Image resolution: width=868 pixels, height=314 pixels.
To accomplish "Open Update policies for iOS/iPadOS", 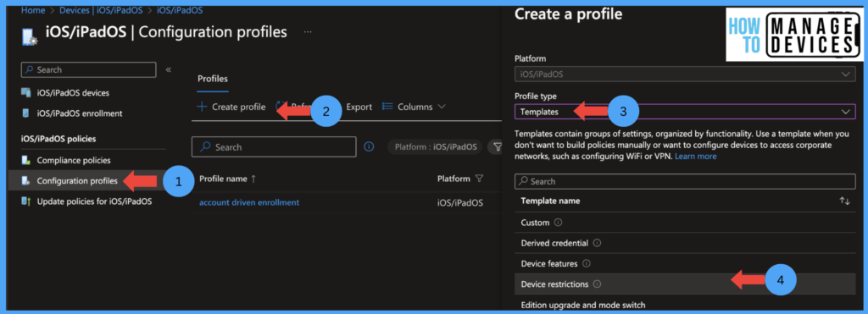I will [x=94, y=201].
